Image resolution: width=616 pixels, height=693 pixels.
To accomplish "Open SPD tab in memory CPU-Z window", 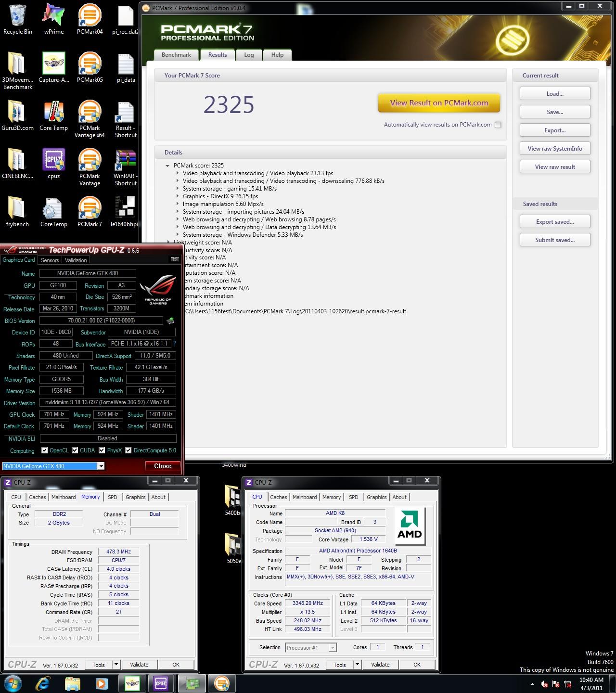I will pos(113,497).
